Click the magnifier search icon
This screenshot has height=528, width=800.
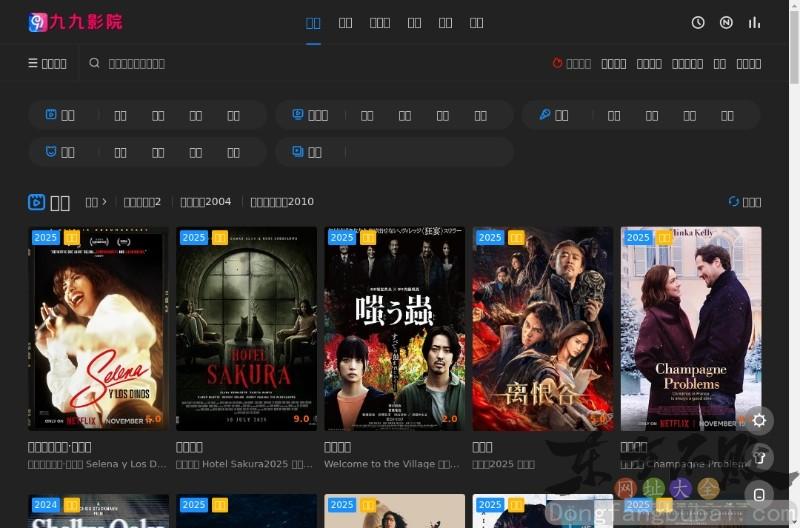pos(95,63)
